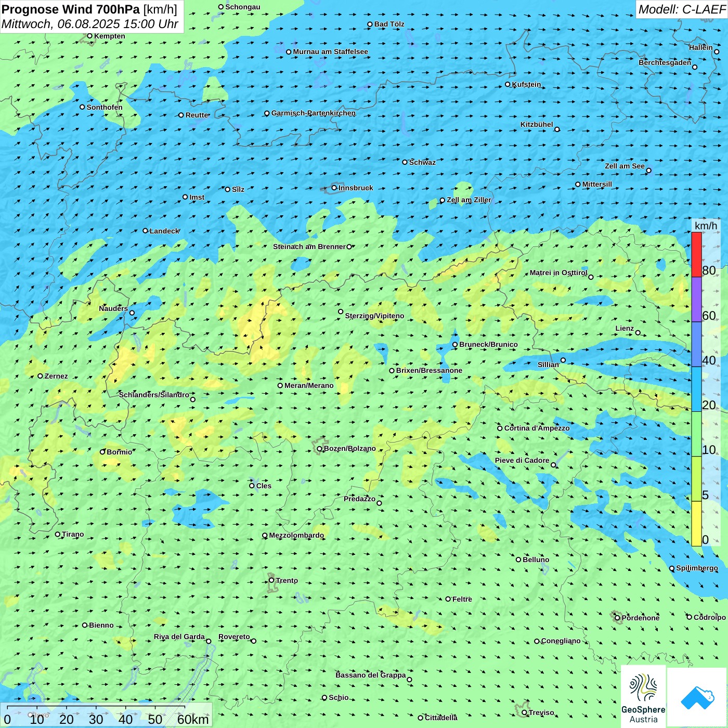
Task: Click the 'Kitzbühel' label
Action: click(x=537, y=124)
